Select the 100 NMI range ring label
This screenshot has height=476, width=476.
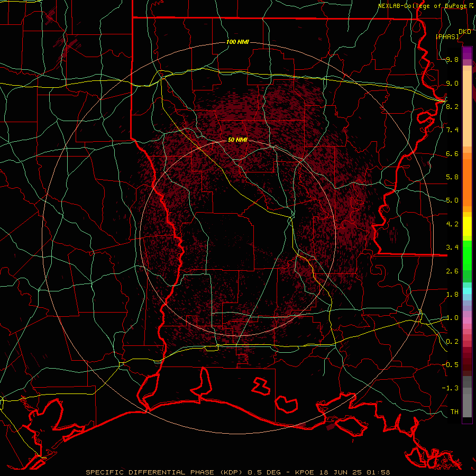pyautogui.click(x=237, y=42)
